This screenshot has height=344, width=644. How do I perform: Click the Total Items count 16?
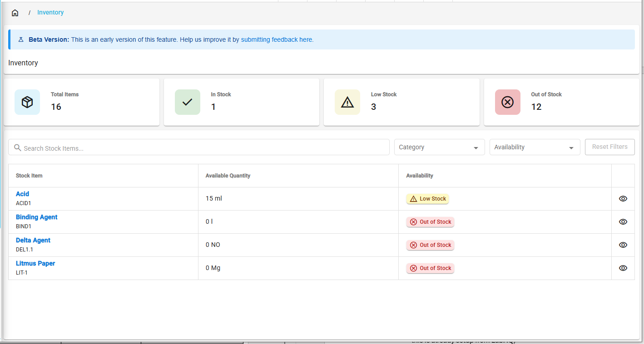[x=56, y=107]
